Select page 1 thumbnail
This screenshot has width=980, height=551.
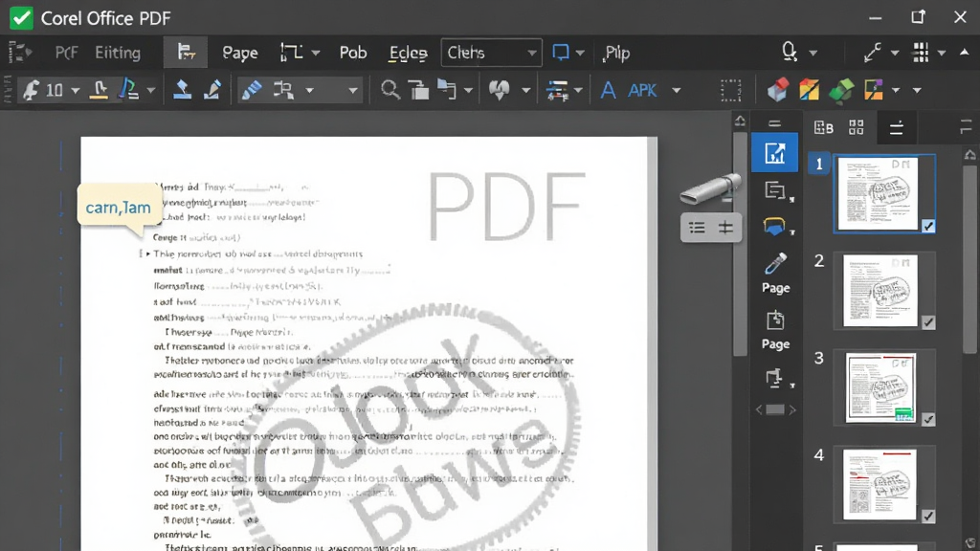click(x=884, y=193)
